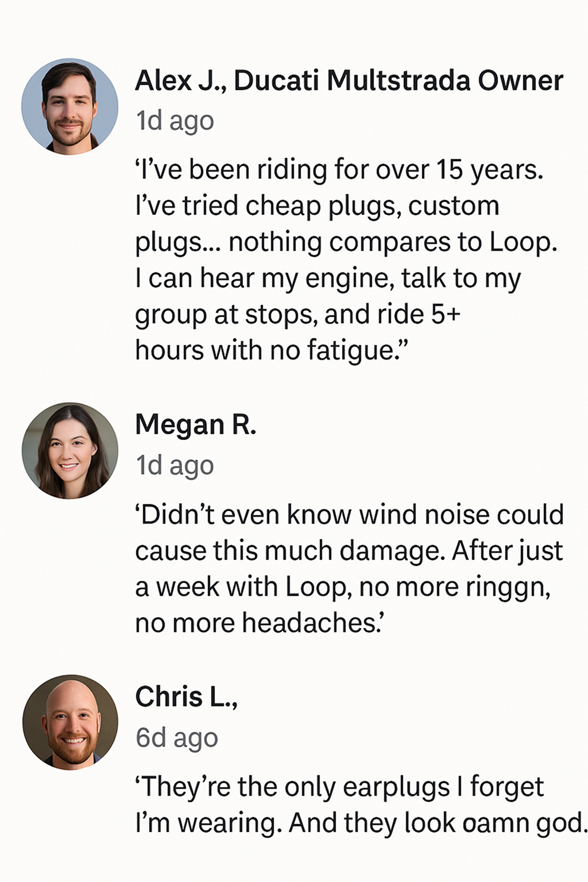Click the line "I can hear my engine"
This screenshot has height=882, width=588.
point(328,279)
